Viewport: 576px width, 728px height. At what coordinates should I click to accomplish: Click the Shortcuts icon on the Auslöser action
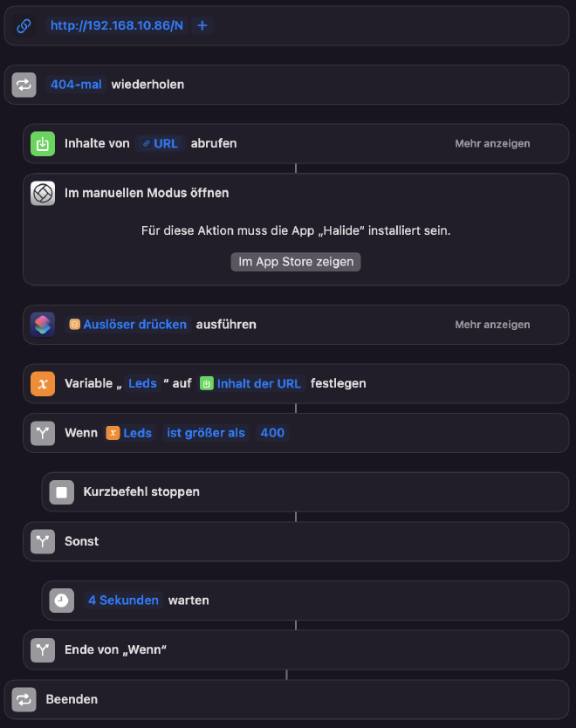coord(42,324)
